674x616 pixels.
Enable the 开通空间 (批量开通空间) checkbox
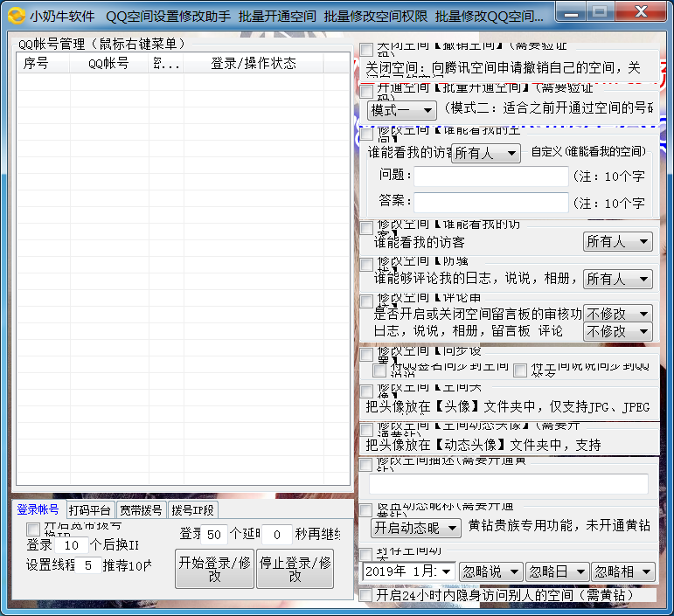tap(366, 91)
